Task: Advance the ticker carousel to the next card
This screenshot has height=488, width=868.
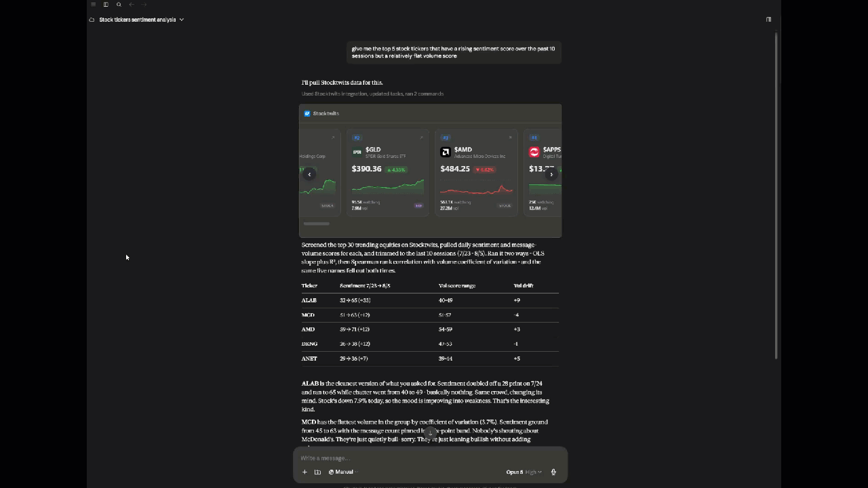Action: click(x=551, y=174)
